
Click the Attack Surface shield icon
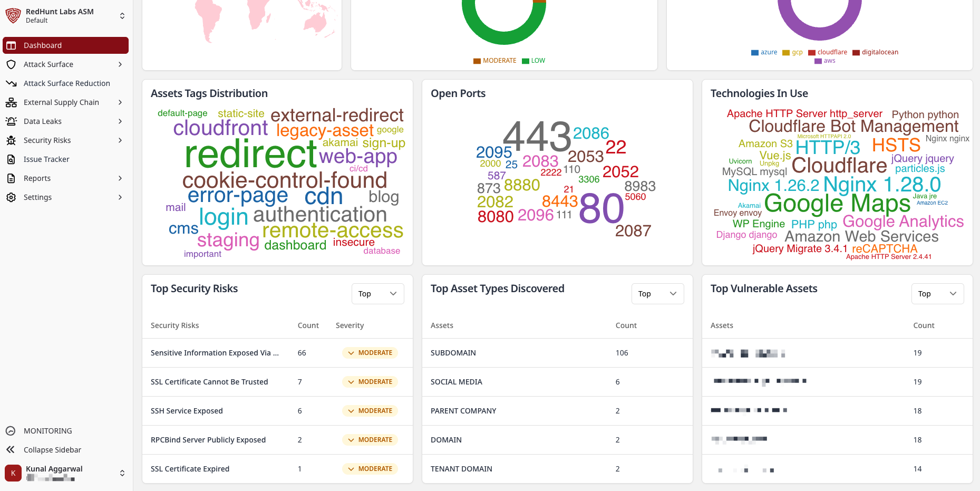[x=11, y=64]
